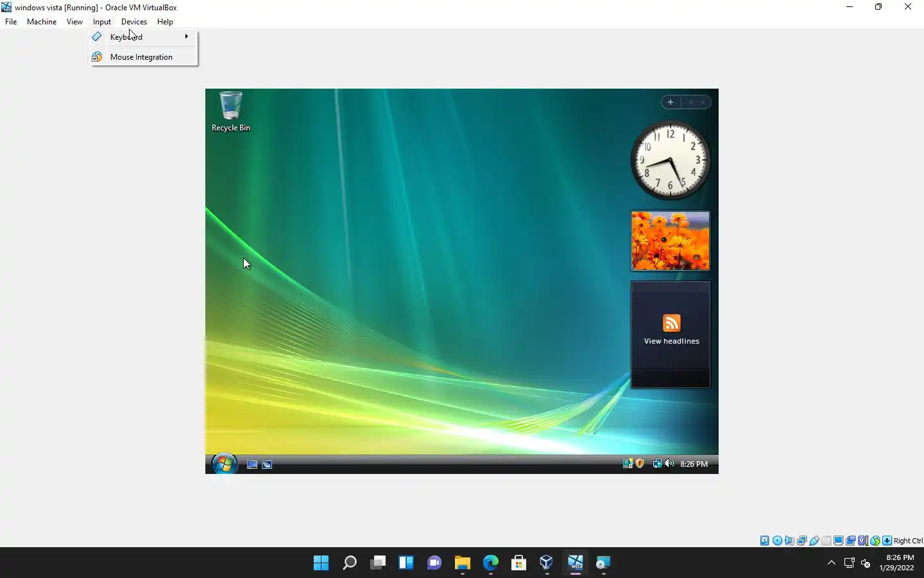
Task: Click the RSS feed icon in headlines gadget
Action: tap(671, 322)
